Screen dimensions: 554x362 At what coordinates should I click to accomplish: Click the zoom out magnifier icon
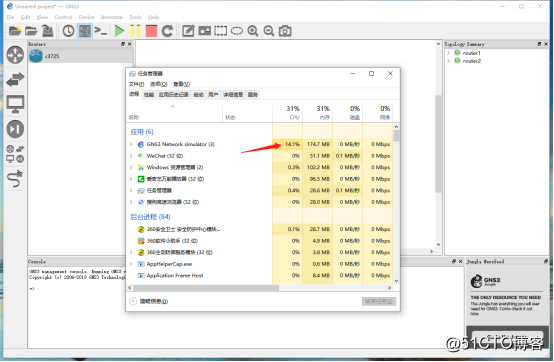click(x=269, y=31)
